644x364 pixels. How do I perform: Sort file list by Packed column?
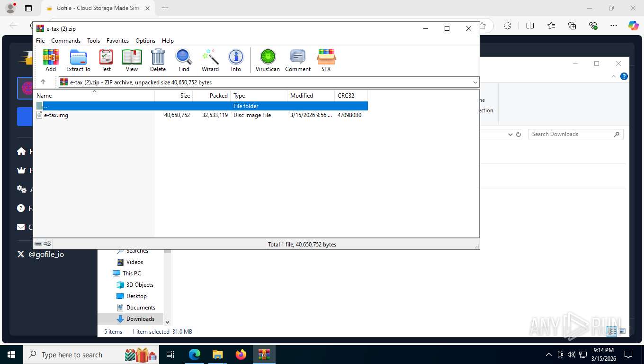click(212, 96)
